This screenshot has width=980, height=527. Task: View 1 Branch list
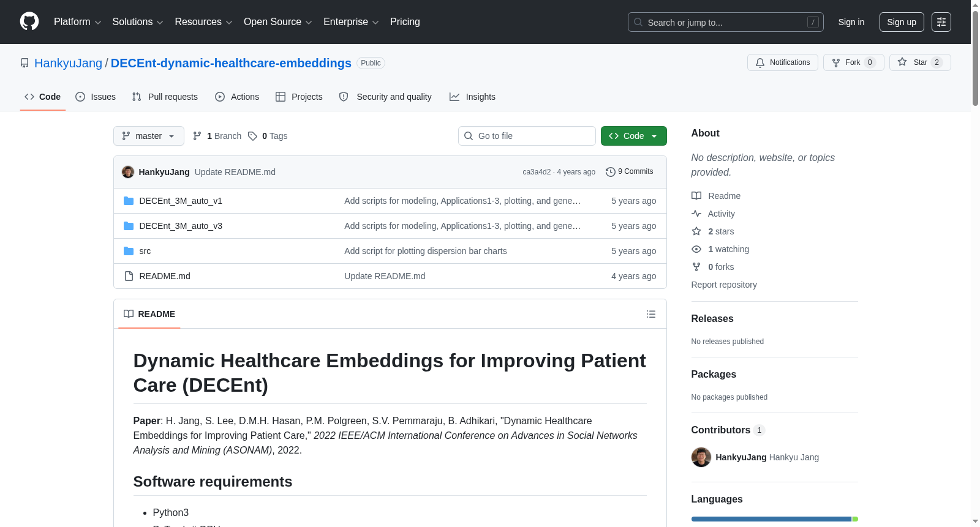(x=217, y=136)
